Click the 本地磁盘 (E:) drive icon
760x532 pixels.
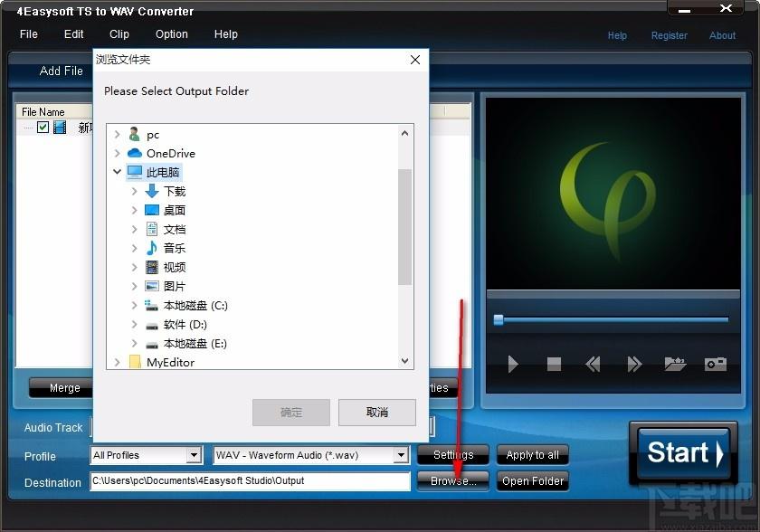coord(152,345)
